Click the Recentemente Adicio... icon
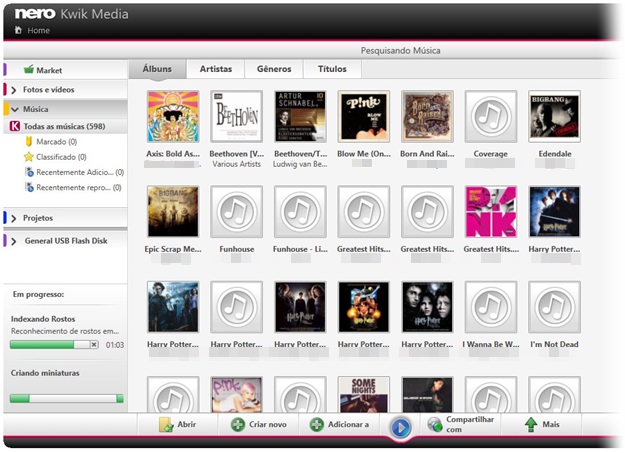This screenshot has width=625, height=453. (x=29, y=172)
